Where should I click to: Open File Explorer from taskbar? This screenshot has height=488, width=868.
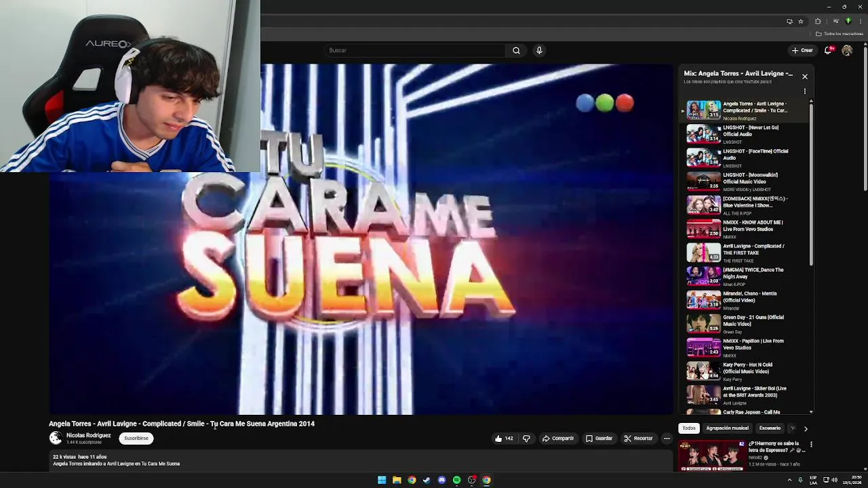(397, 480)
